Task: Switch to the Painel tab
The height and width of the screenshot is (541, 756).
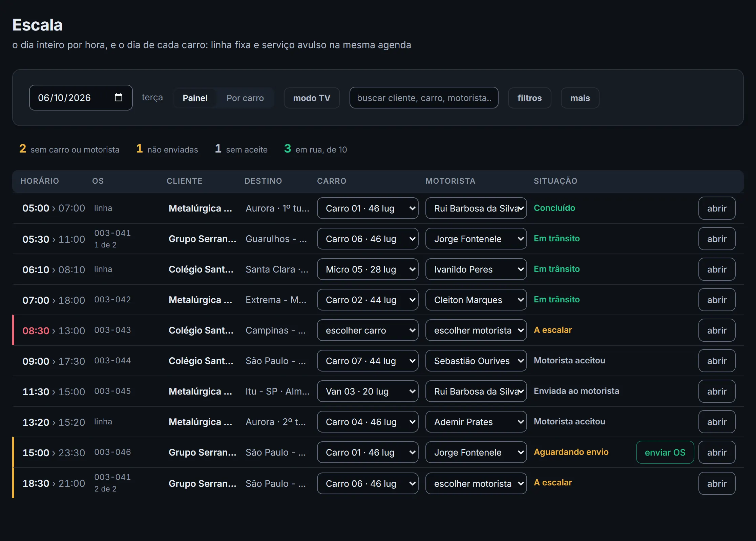Action: pyautogui.click(x=195, y=98)
